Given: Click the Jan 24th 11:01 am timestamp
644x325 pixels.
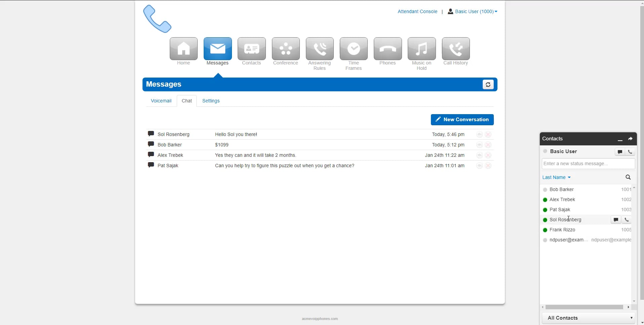Looking at the screenshot, I should (x=444, y=166).
